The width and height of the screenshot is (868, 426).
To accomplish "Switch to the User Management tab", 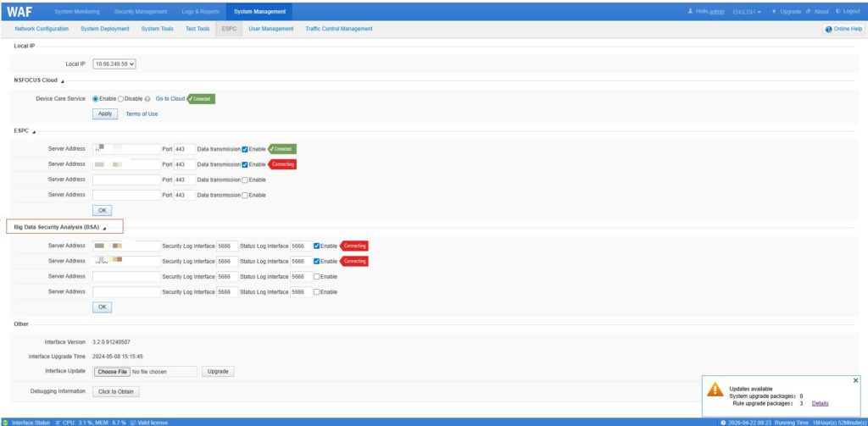I will pyautogui.click(x=270, y=29).
